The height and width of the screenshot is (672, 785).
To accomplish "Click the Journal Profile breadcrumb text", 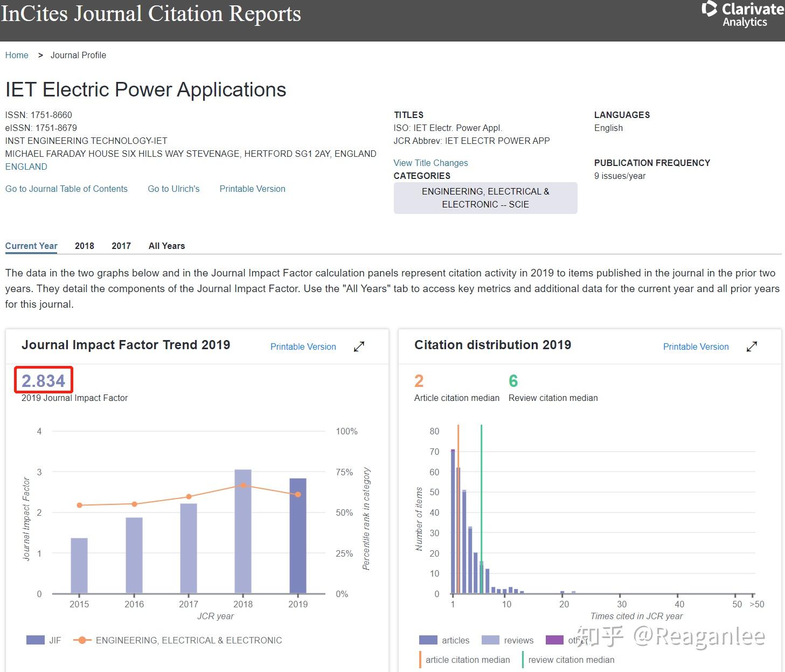I will tap(78, 55).
